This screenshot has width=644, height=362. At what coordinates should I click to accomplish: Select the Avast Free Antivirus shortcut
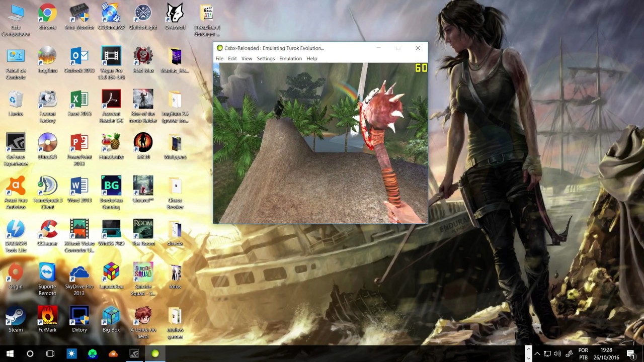click(x=16, y=193)
